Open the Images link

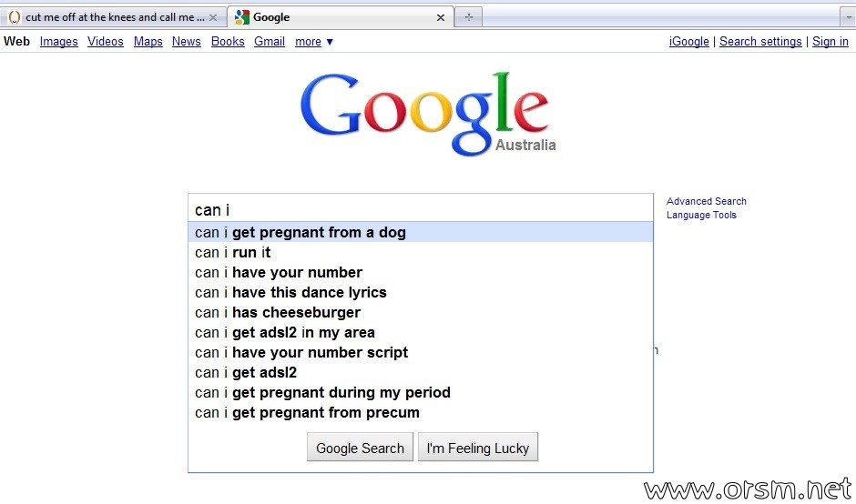(59, 42)
